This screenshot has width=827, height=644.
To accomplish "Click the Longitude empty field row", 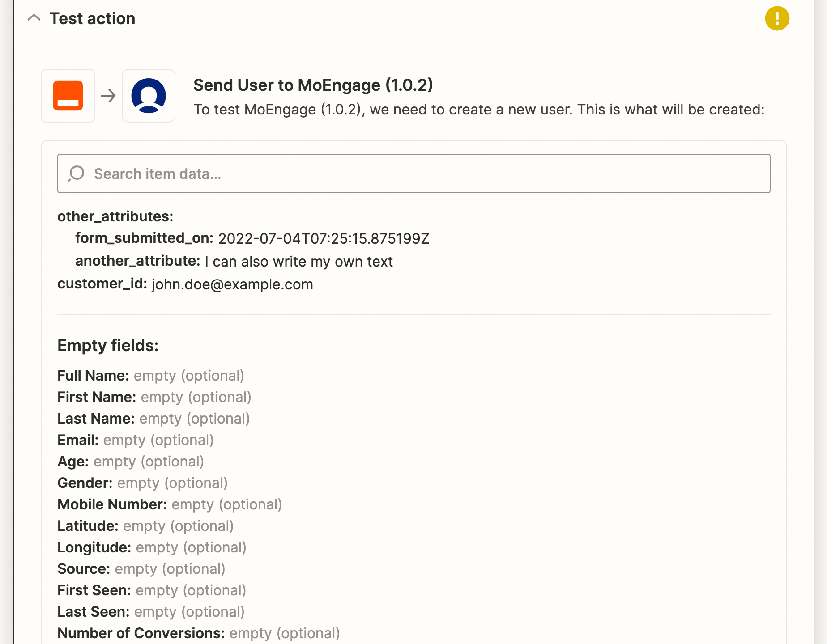I will (x=152, y=547).
